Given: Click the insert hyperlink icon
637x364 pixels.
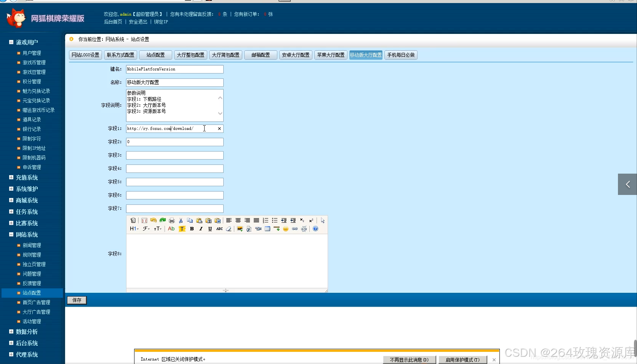Looking at the screenshot, I should 295,229.
